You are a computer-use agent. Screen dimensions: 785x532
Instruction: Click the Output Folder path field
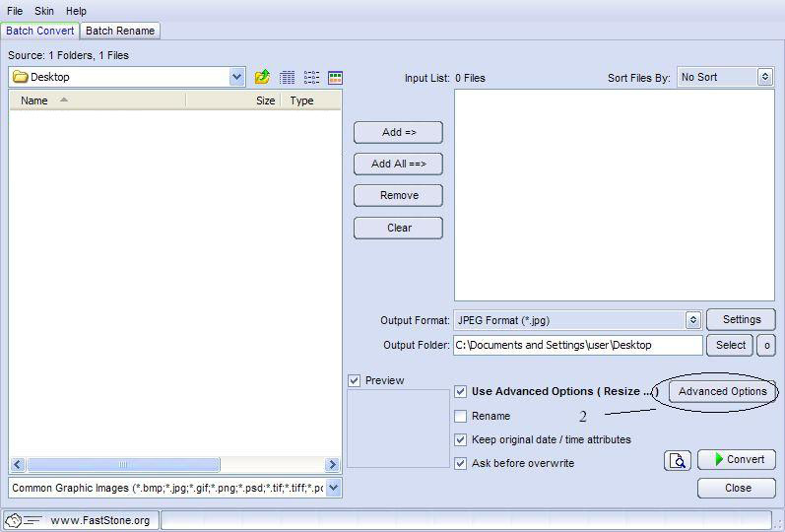coord(578,345)
